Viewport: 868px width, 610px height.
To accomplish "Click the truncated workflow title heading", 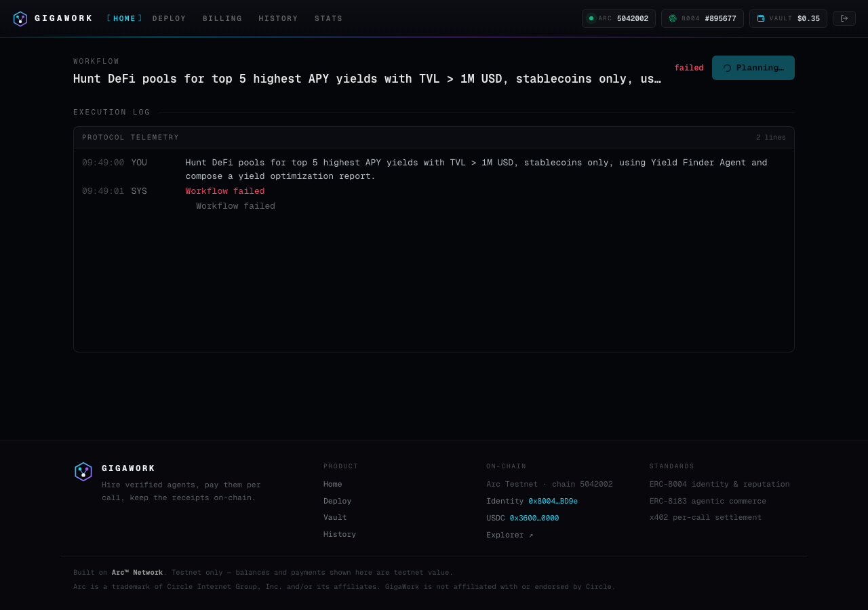I will tap(367, 79).
